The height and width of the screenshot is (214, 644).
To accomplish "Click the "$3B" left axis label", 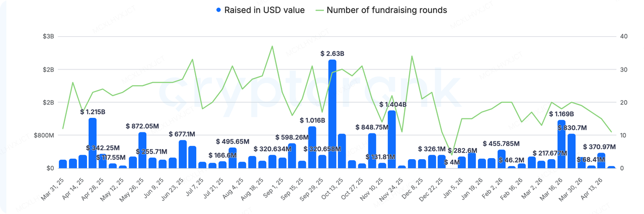I will coord(49,36).
